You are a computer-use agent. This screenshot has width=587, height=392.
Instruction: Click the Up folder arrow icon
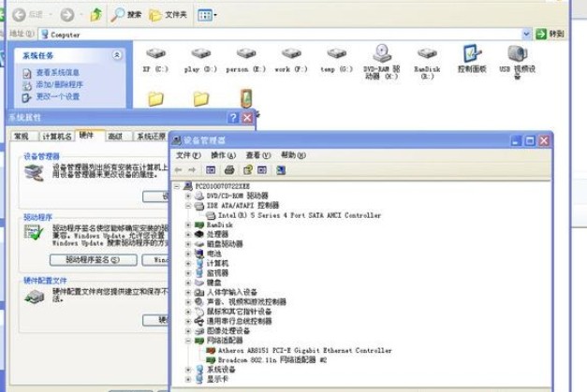point(96,15)
